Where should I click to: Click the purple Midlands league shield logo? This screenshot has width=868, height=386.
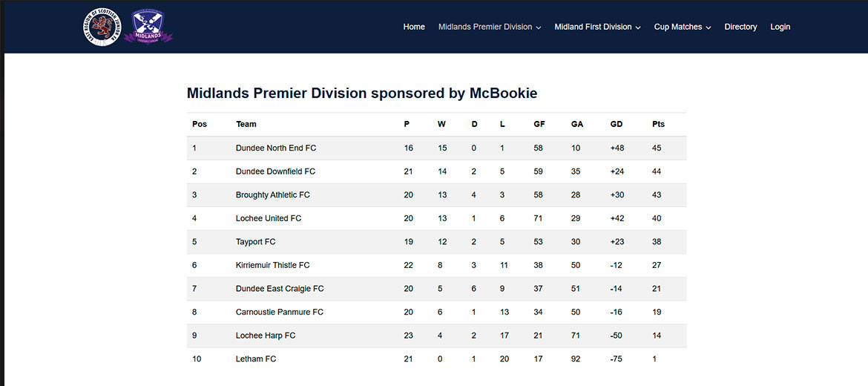coord(148,27)
